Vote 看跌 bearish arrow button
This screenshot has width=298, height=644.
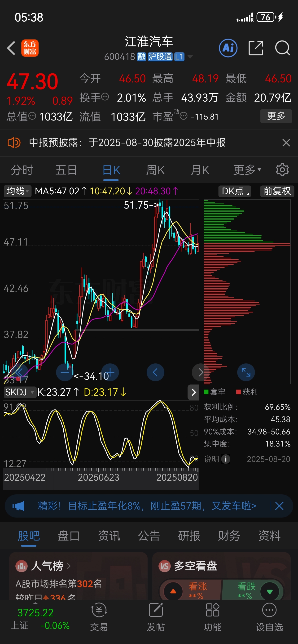click(270, 591)
